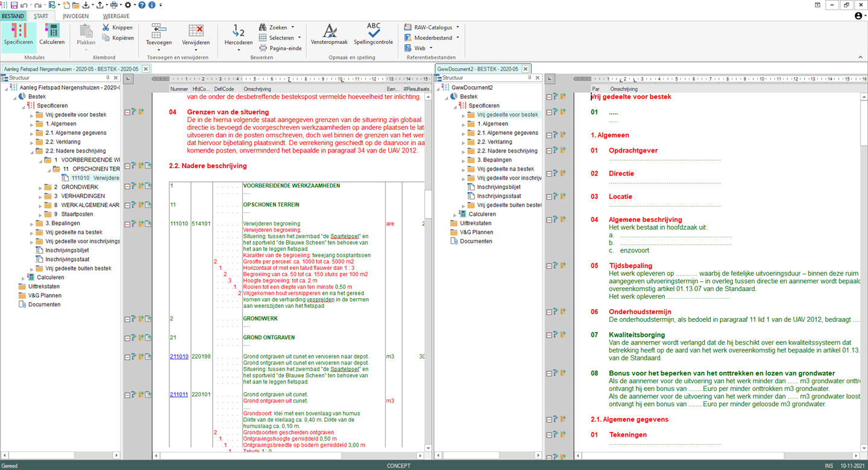Click the settings gear icon in title bar
Image resolution: width=868 pixels, height=470 pixels.
[x=128, y=5]
